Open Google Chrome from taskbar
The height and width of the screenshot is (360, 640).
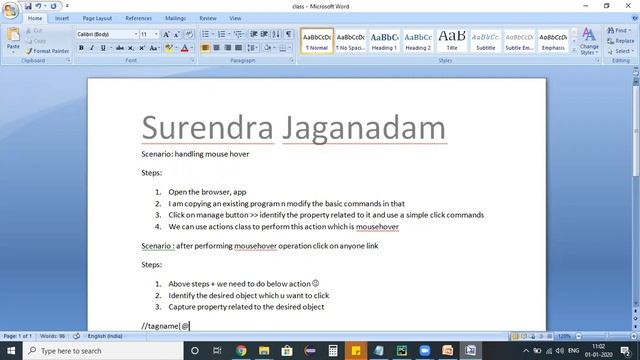coord(241,351)
